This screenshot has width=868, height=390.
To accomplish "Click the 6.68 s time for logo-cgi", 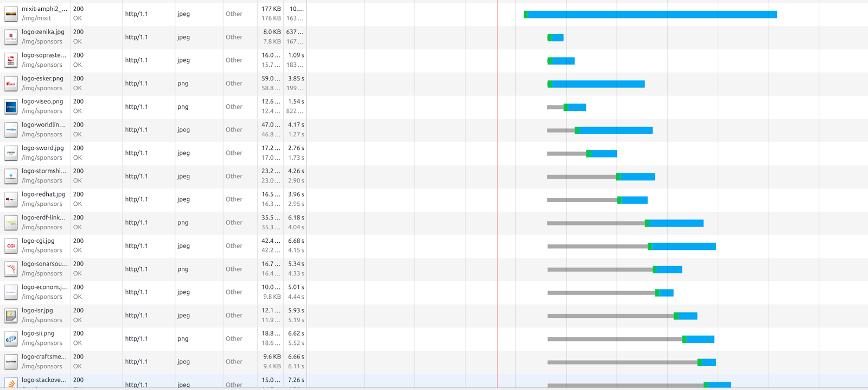I will (x=296, y=241).
